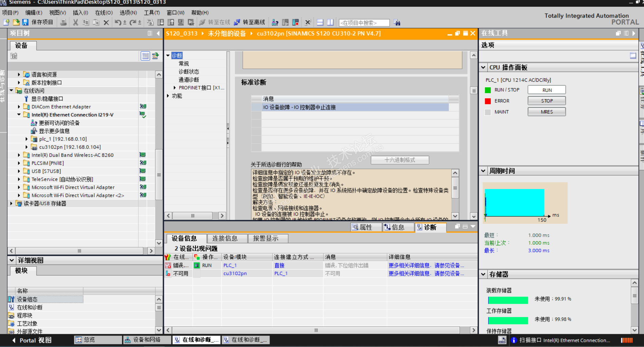Click the new project toolbar icon
Viewport: 644px width, 347px height.
click(x=6, y=22)
